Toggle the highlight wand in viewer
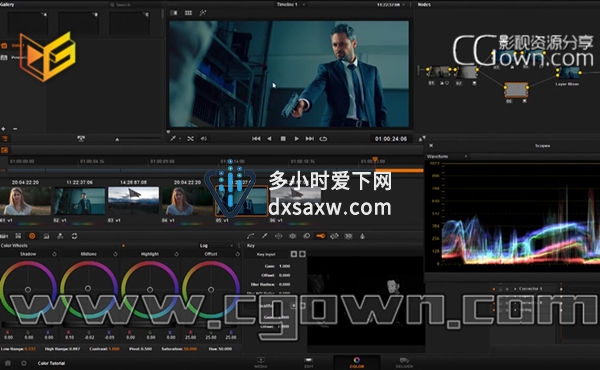600x370 pixels. [x=203, y=13]
